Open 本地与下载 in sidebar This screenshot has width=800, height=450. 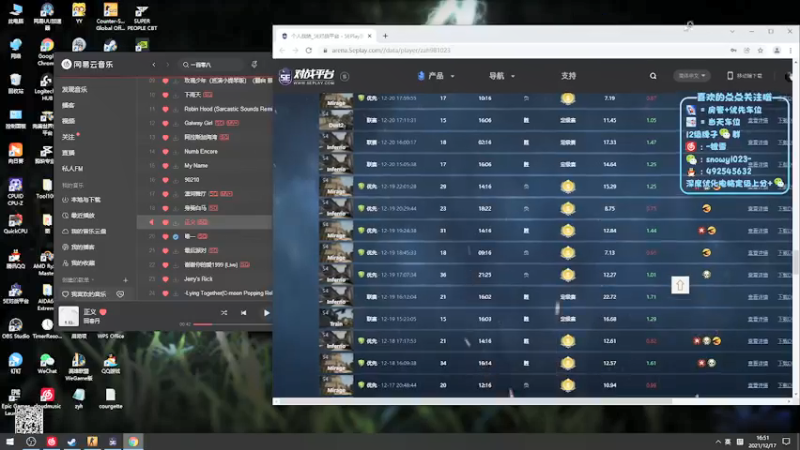click(81, 200)
